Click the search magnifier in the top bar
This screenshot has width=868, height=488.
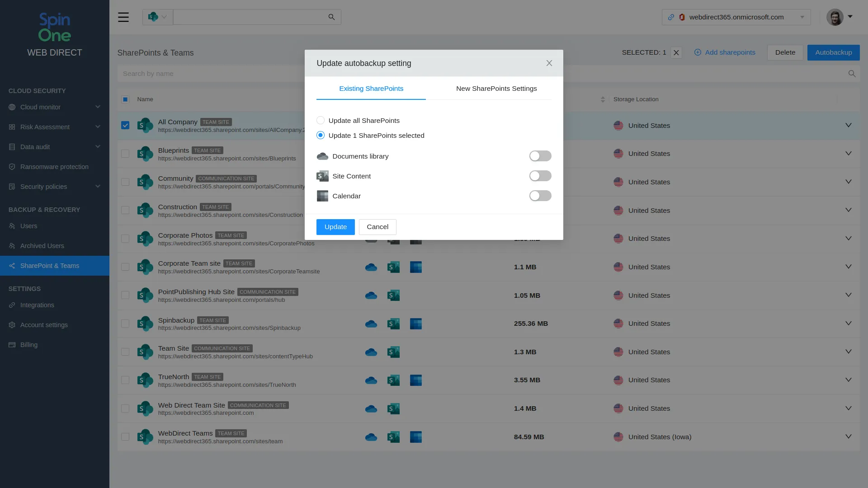click(331, 17)
